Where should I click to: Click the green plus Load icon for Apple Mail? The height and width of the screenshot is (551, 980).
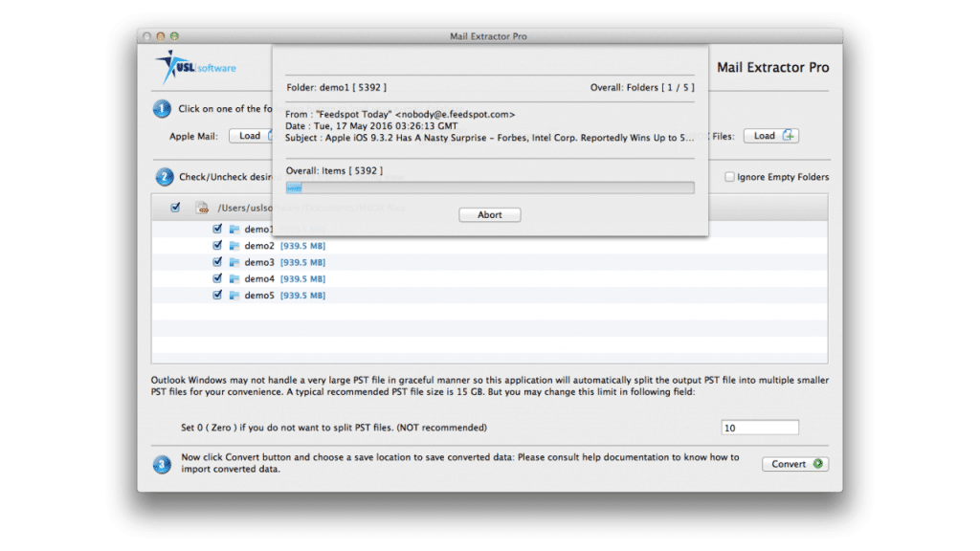tap(271, 135)
